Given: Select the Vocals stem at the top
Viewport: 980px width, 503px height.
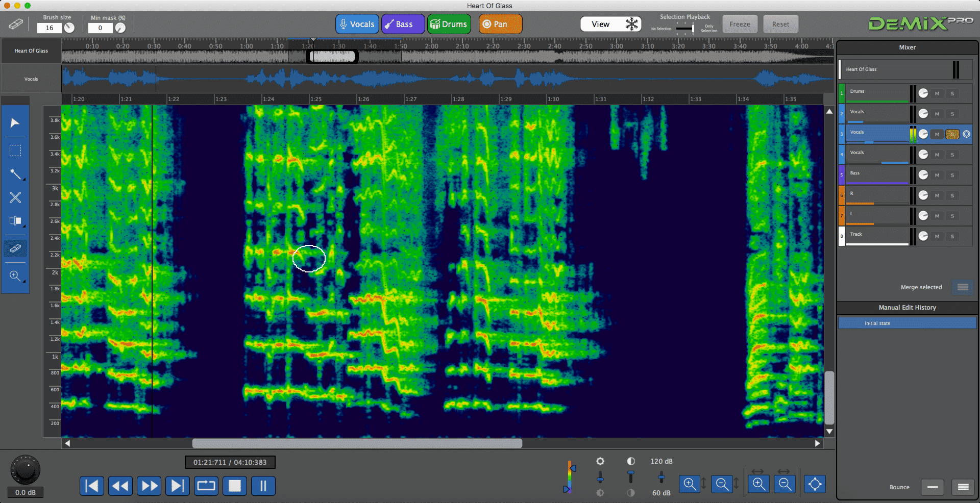Looking at the screenshot, I should 357,23.
